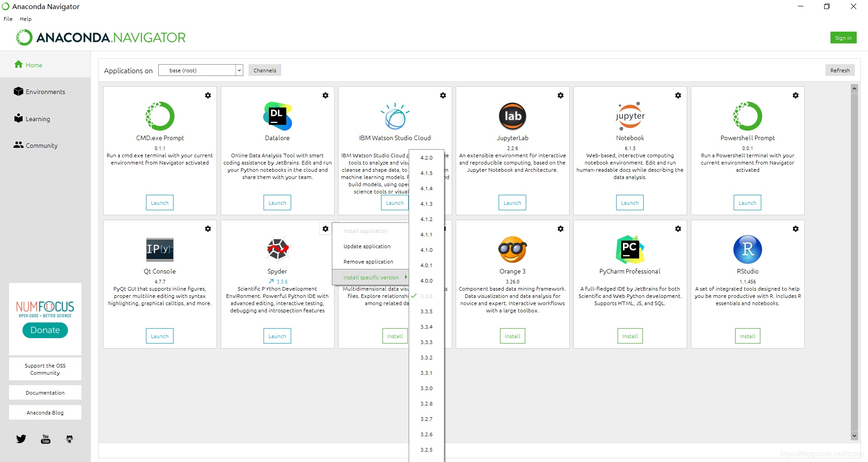Install RStudio

748,336
